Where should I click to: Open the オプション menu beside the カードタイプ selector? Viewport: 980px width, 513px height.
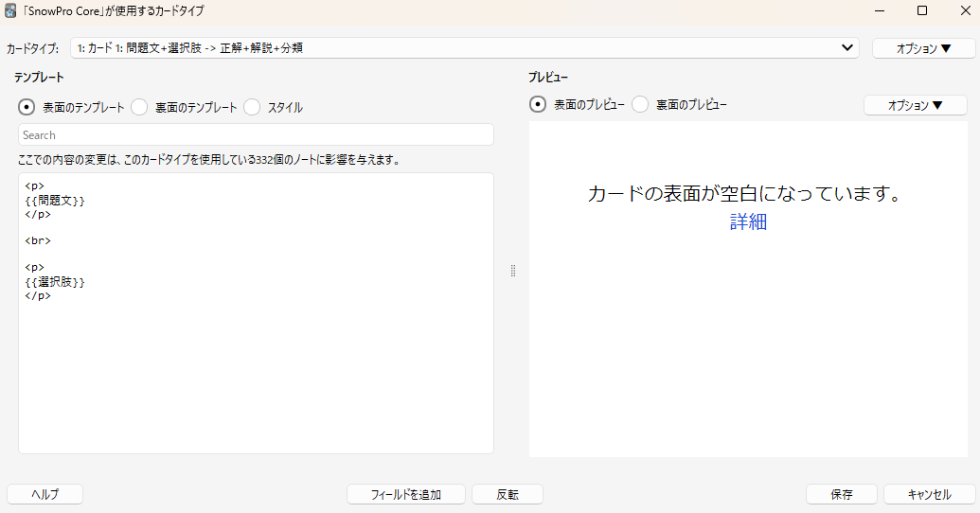(924, 48)
